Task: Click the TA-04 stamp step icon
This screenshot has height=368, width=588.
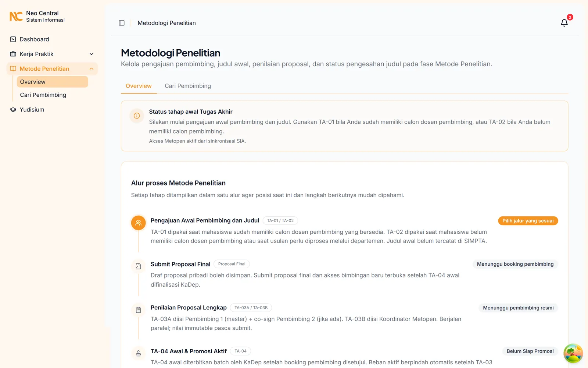Action: [x=139, y=353]
